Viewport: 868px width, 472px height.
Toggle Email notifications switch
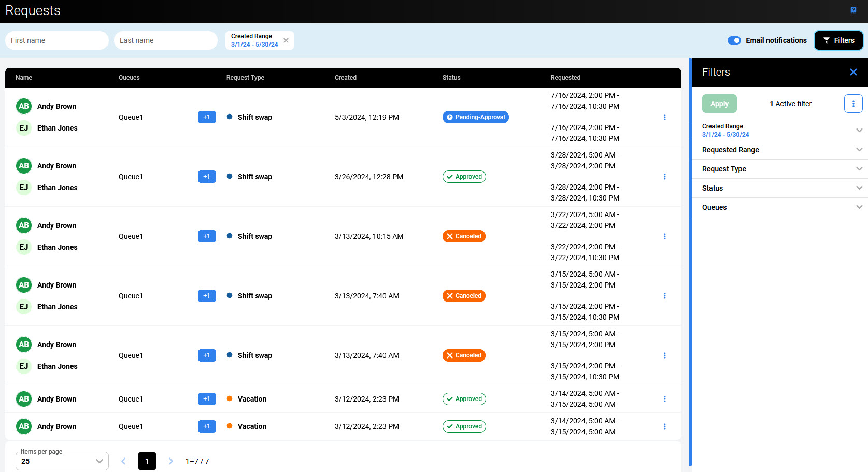pos(734,40)
